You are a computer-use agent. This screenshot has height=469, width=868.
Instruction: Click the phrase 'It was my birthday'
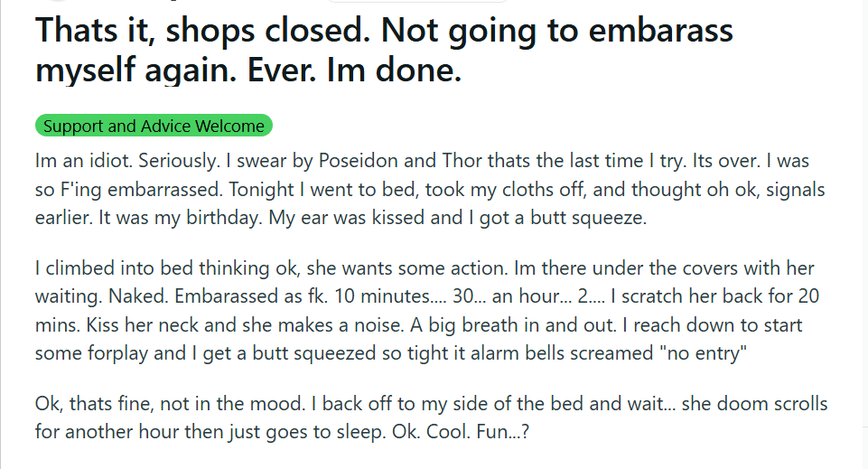(180, 218)
